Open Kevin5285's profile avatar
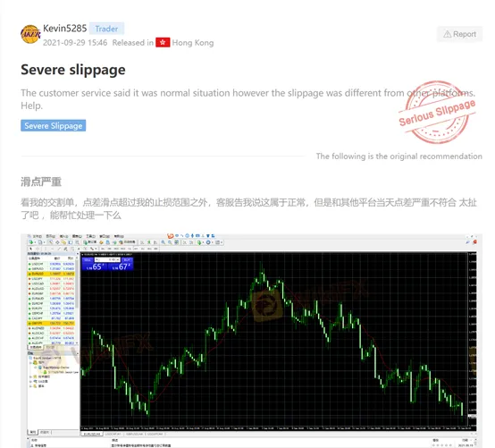 30,34
